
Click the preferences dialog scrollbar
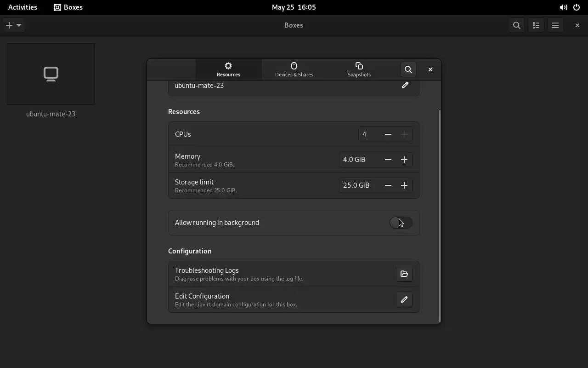tap(440, 216)
